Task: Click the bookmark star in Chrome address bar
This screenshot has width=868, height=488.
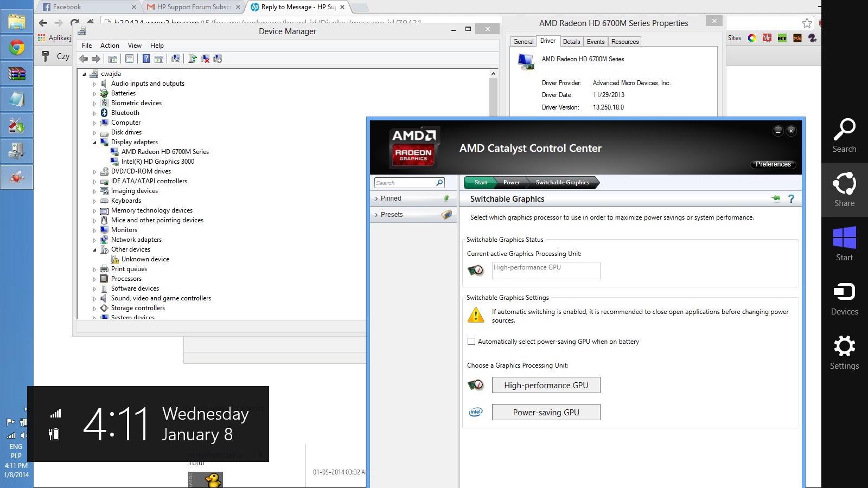Action: pos(807,23)
